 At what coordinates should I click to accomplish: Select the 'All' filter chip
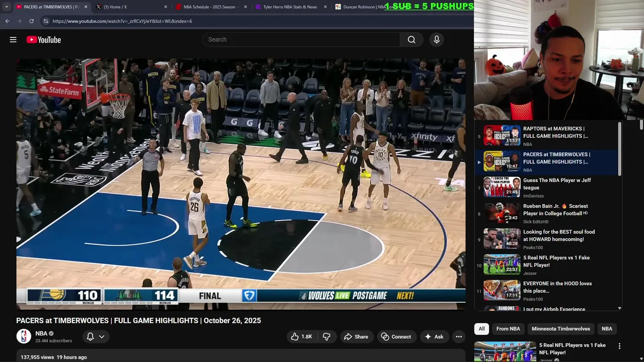tap(481, 329)
